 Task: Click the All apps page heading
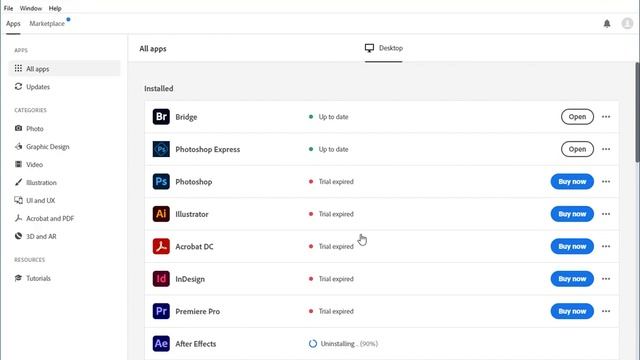pyautogui.click(x=153, y=49)
